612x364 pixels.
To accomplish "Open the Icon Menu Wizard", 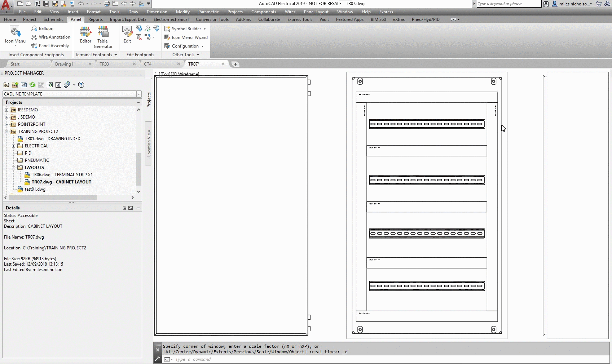I will coord(186,37).
